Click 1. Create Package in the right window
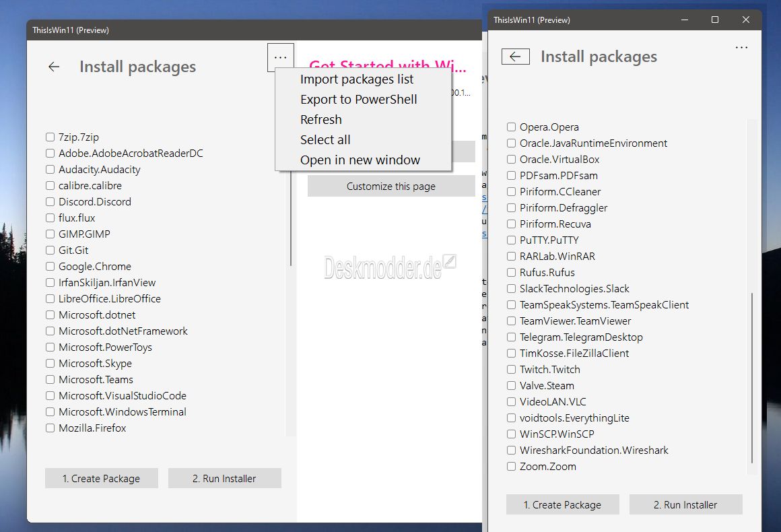781x532 pixels. pyautogui.click(x=562, y=505)
